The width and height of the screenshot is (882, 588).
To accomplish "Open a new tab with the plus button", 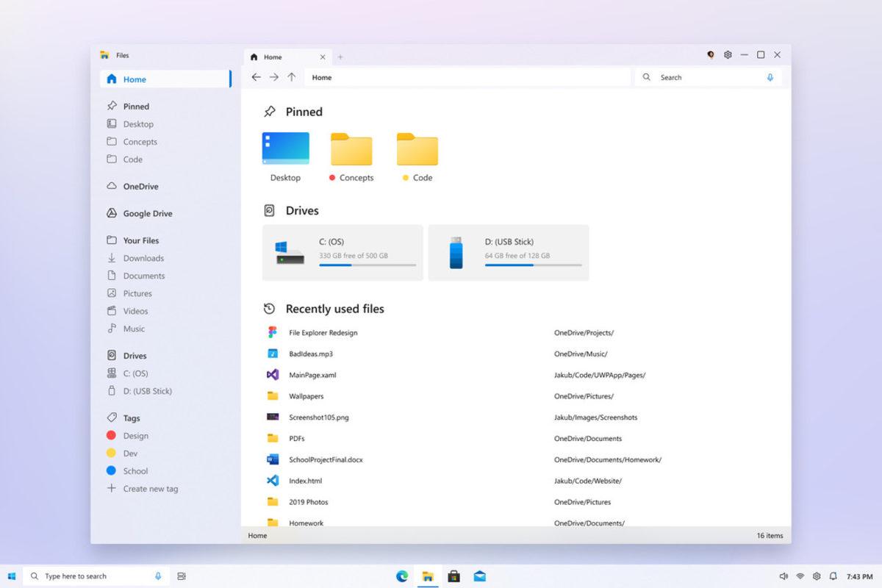I will (x=340, y=55).
